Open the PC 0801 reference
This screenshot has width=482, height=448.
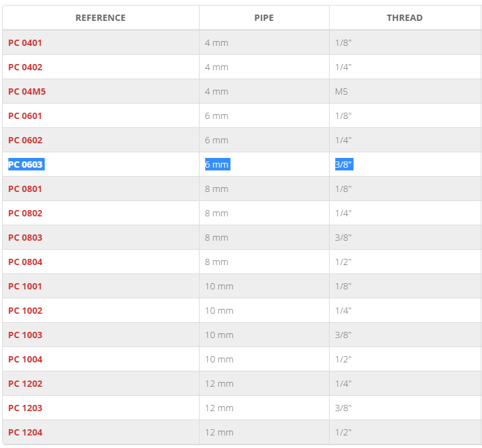(25, 189)
